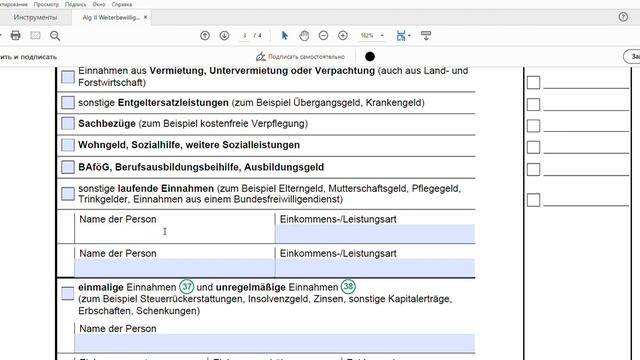Tick right-column box beside Entgeltersatzleistungen row
640x360 pixels.
pos(533,104)
